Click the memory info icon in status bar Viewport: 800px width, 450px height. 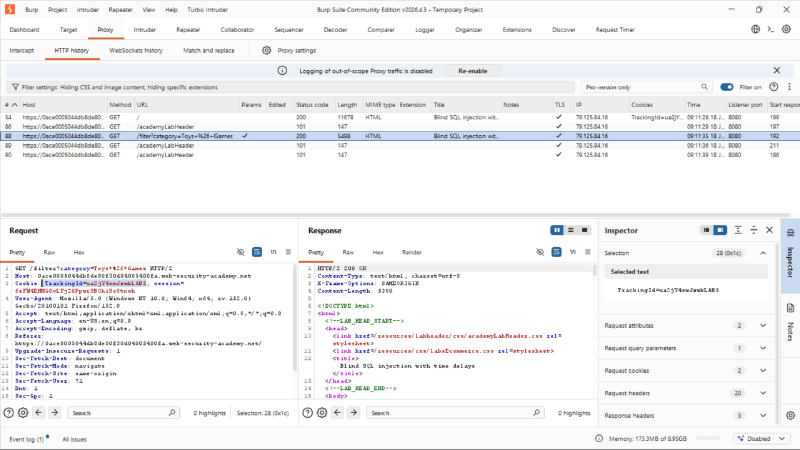pyautogui.click(x=599, y=438)
